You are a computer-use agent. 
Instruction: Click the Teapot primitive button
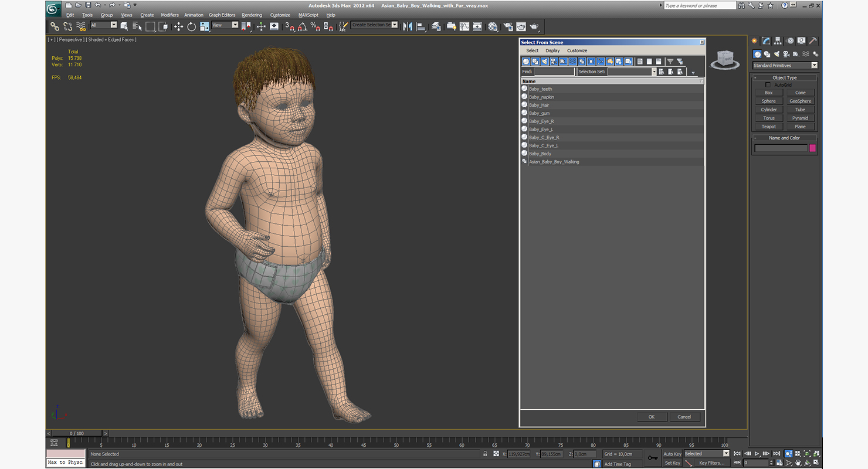point(768,127)
